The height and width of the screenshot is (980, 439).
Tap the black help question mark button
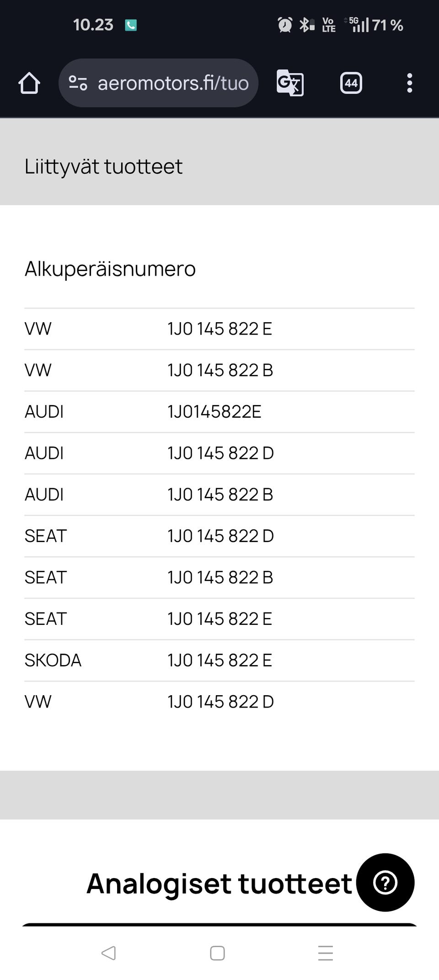[385, 882]
